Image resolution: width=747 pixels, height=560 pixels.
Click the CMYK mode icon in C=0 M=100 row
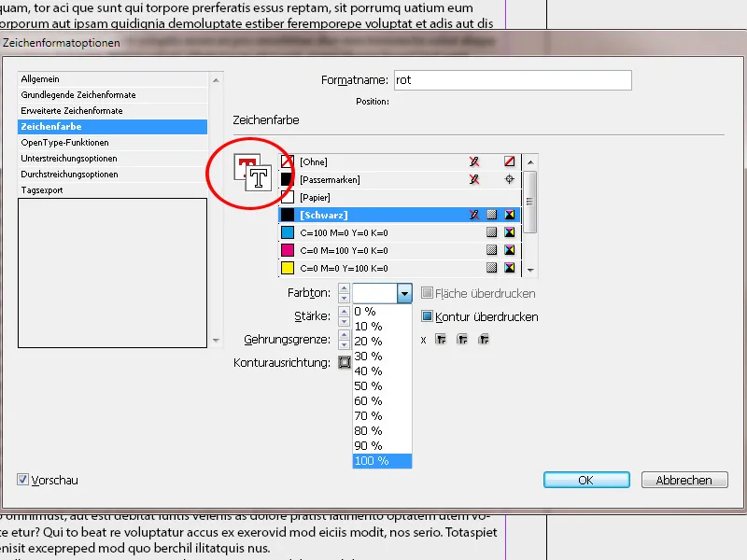pyautogui.click(x=509, y=250)
